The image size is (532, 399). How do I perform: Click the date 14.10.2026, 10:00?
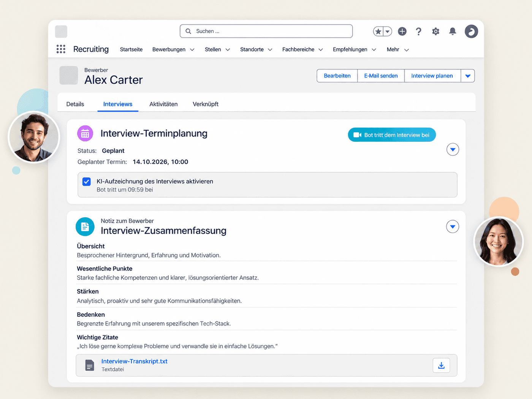click(160, 162)
